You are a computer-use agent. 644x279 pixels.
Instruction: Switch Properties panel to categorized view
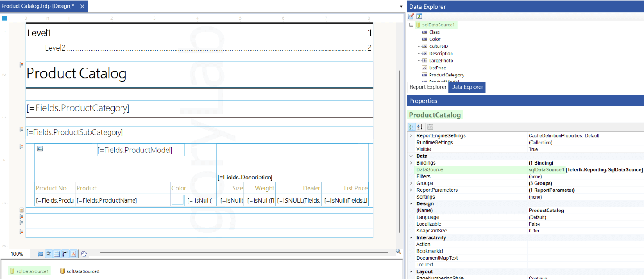tap(411, 127)
